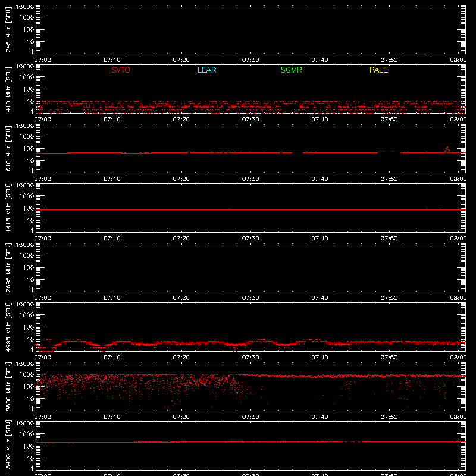Click the 08:00 time label below 8800 MHz panel
476x476 pixels.
[x=458, y=417]
